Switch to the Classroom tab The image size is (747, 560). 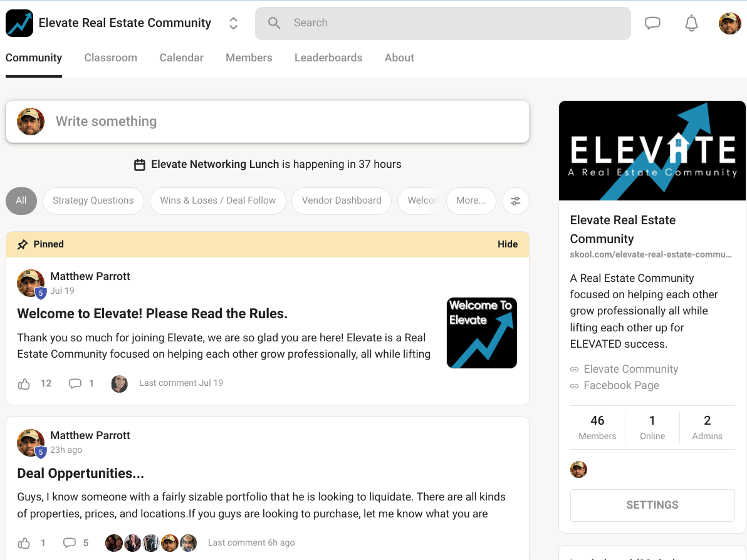(110, 57)
